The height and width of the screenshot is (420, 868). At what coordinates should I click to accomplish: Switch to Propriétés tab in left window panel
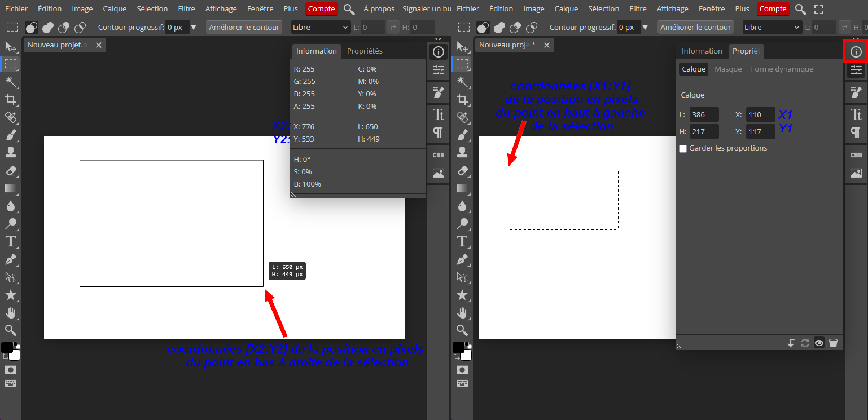click(365, 51)
